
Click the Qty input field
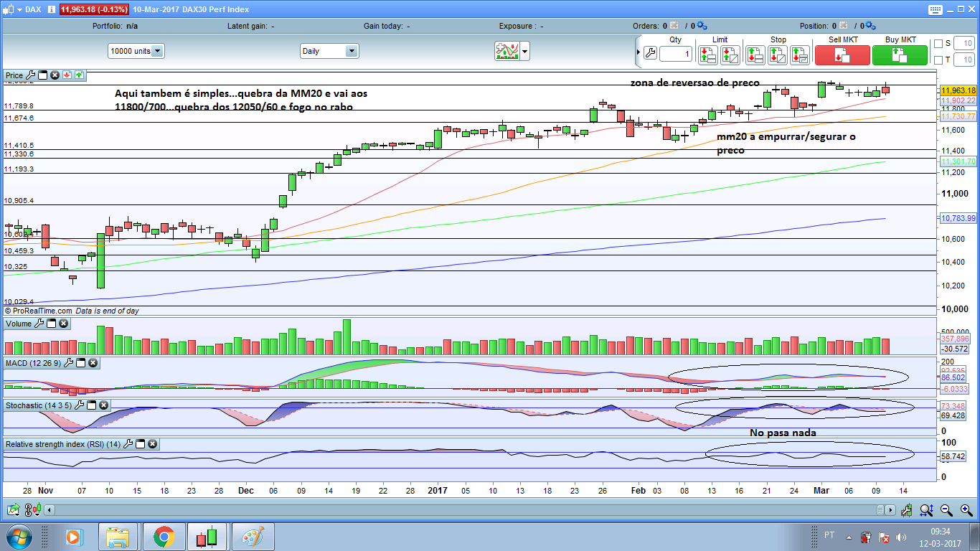coord(676,54)
